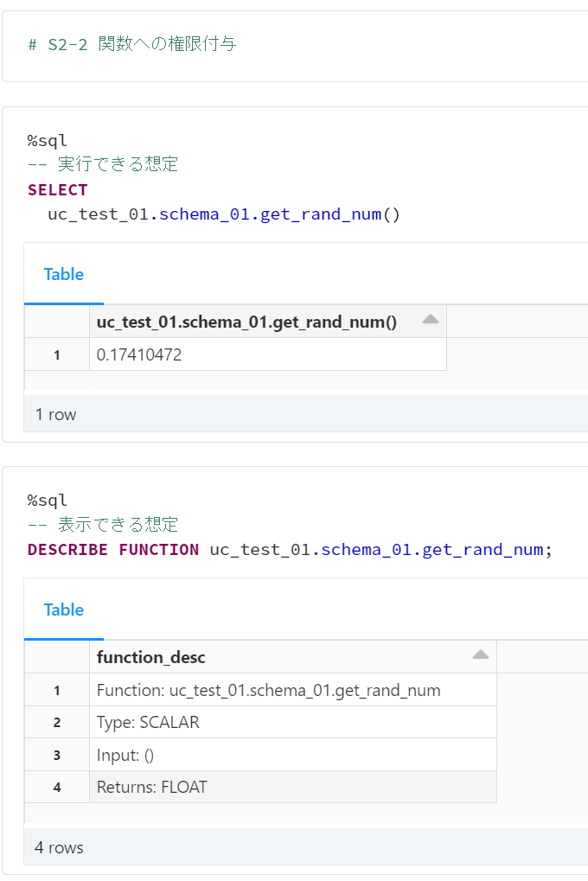
Task: Select Table tab above the 0.17410472 result
Action: coord(64,275)
